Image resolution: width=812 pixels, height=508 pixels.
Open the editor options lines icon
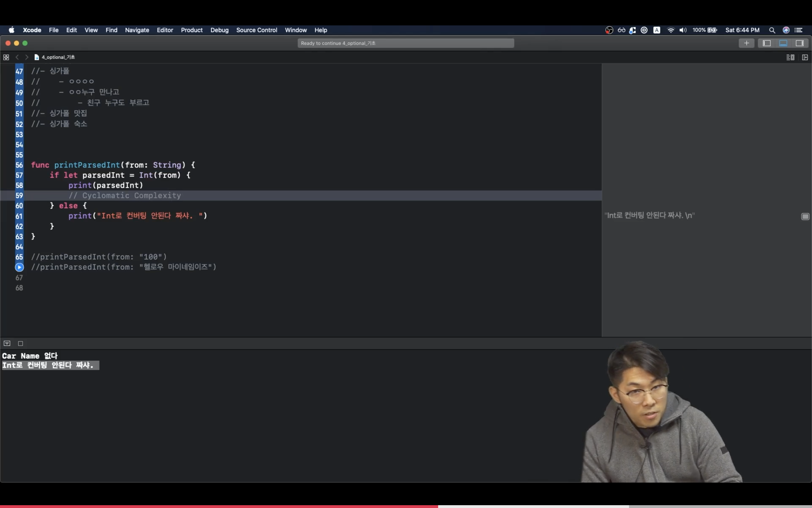[790, 58]
